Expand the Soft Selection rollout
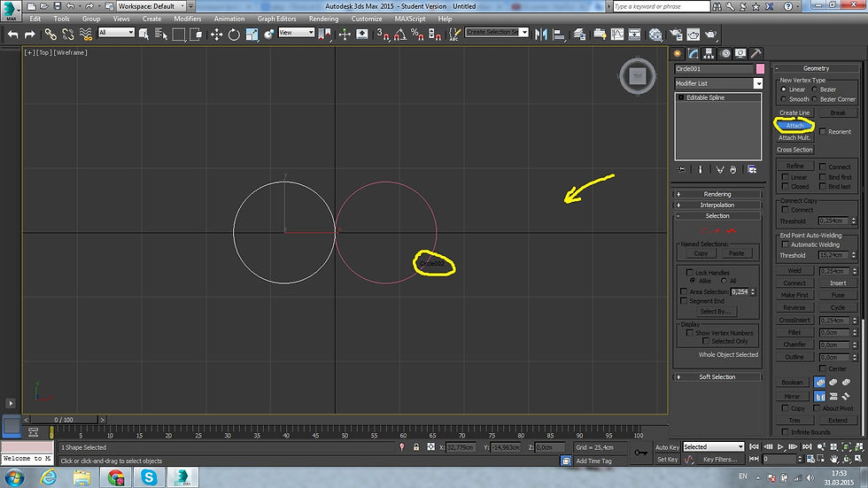The width and height of the screenshot is (868, 488). point(717,376)
